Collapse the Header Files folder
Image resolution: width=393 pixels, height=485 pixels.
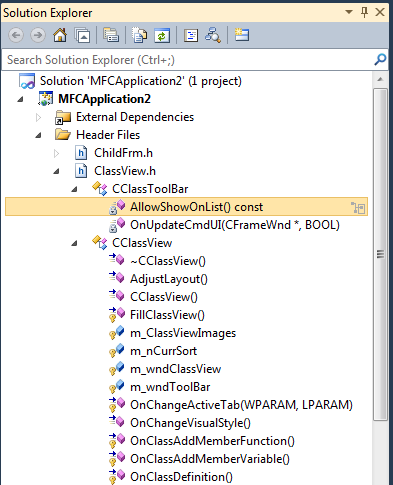click(x=39, y=135)
